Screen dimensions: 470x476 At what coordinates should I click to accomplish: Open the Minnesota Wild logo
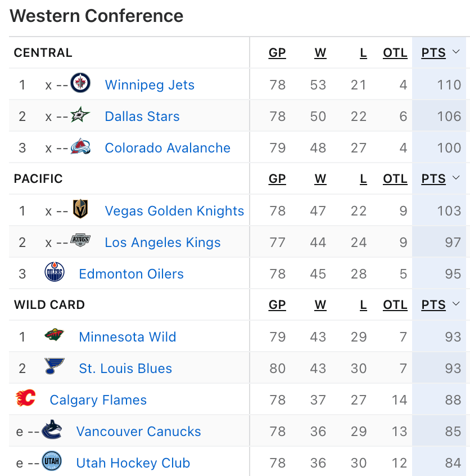pyautogui.click(x=55, y=335)
